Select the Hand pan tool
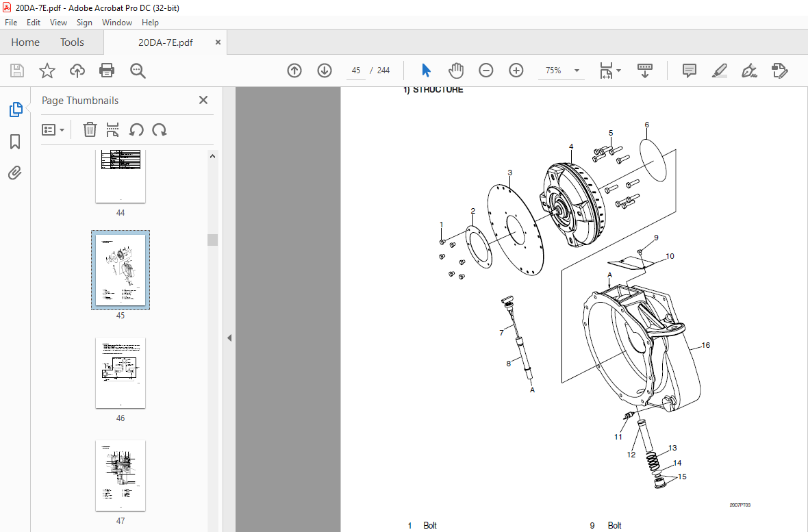 pyautogui.click(x=456, y=71)
